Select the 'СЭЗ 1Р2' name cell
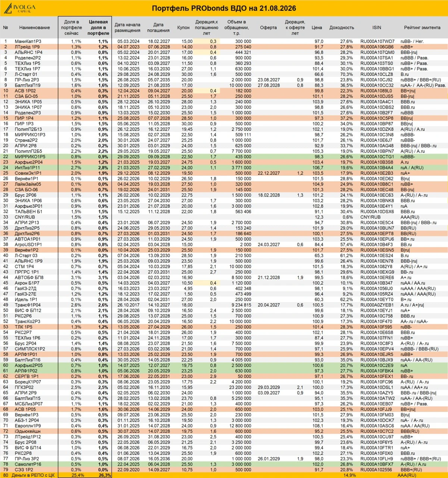This screenshot has width=448, height=478. click(x=24, y=470)
